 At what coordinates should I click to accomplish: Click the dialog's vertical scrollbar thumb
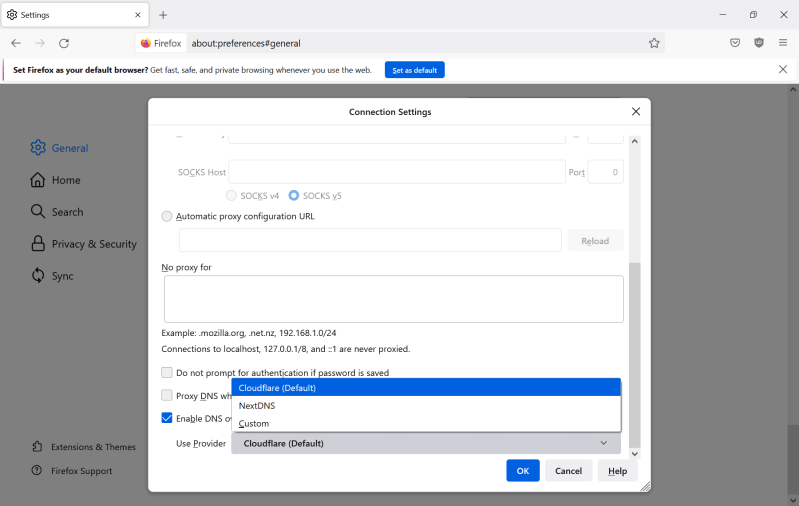(634, 355)
